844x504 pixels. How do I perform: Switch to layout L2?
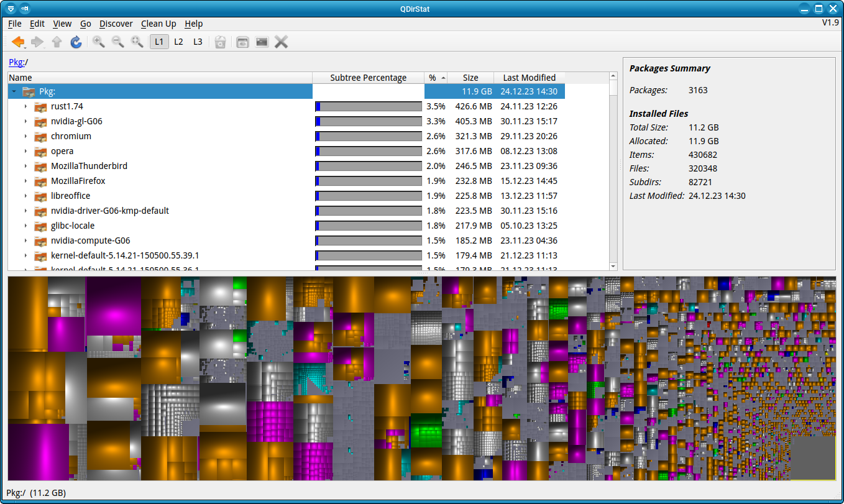click(x=178, y=42)
